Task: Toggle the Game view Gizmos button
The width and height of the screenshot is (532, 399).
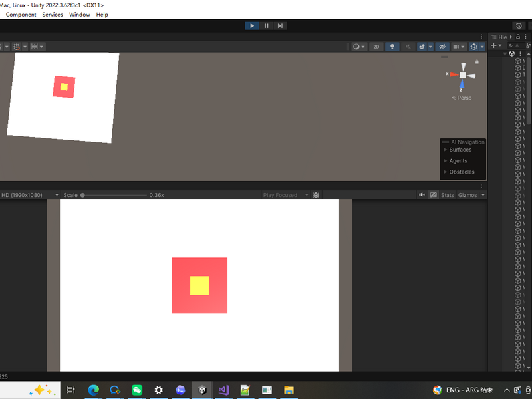Action: pos(467,195)
